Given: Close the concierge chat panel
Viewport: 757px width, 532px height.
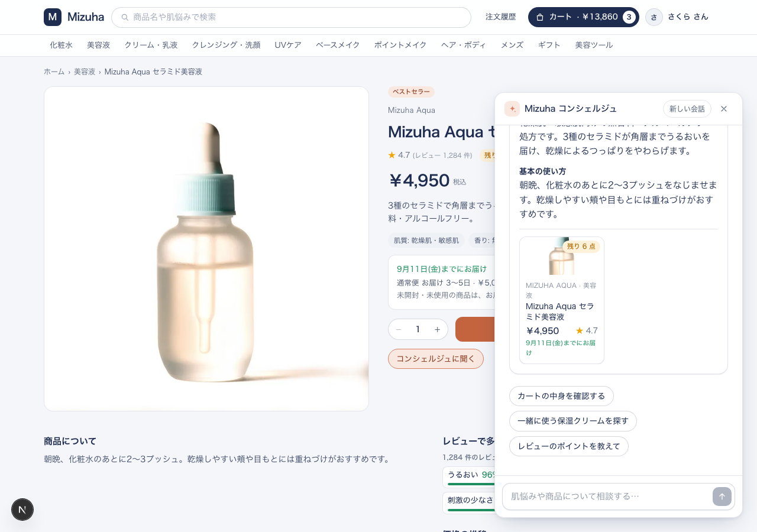Looking at the screenshot, I should pyautogui.click(x=724, y=109).
